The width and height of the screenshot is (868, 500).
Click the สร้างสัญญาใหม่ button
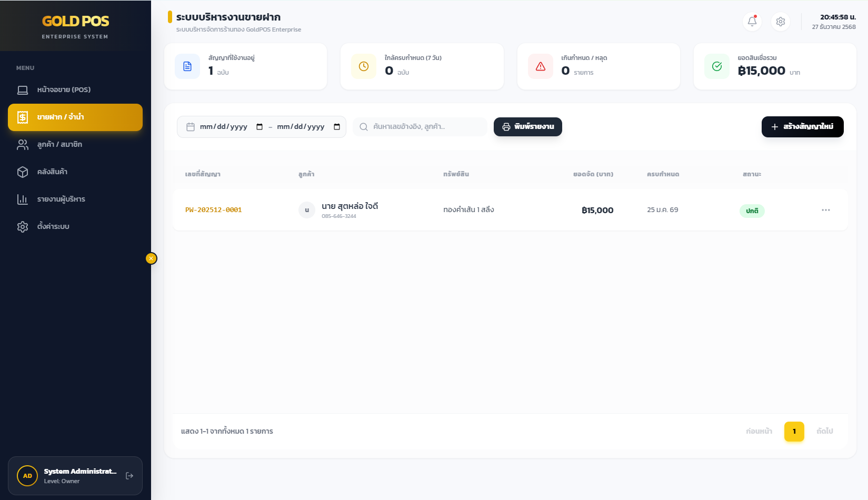click(x=802, y=127)
